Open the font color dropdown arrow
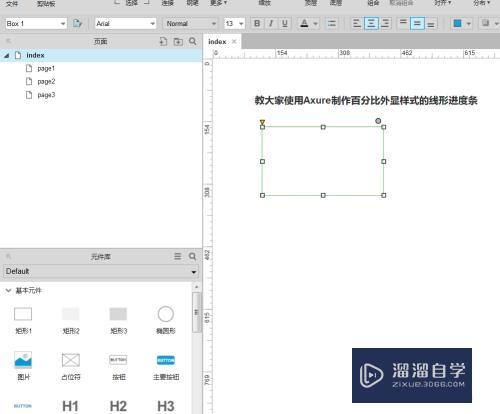The width and height of the screenshot is (500, 414). [x=315, y=24]
